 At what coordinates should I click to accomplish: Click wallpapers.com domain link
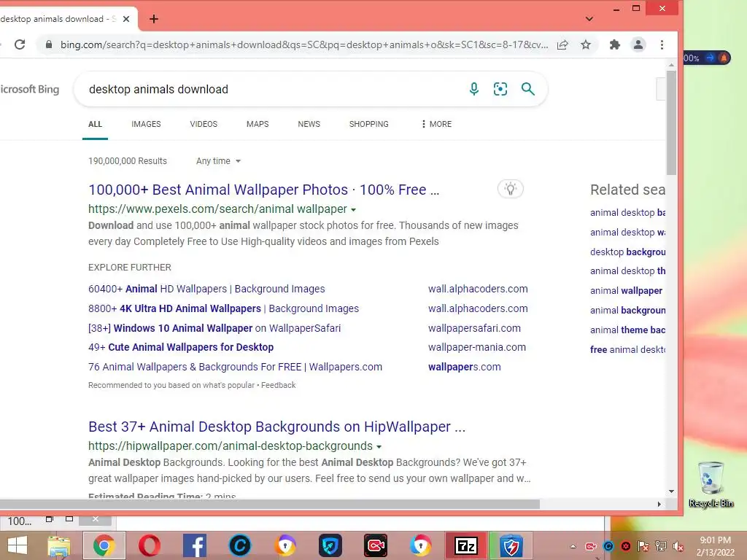tap(464, 367)
